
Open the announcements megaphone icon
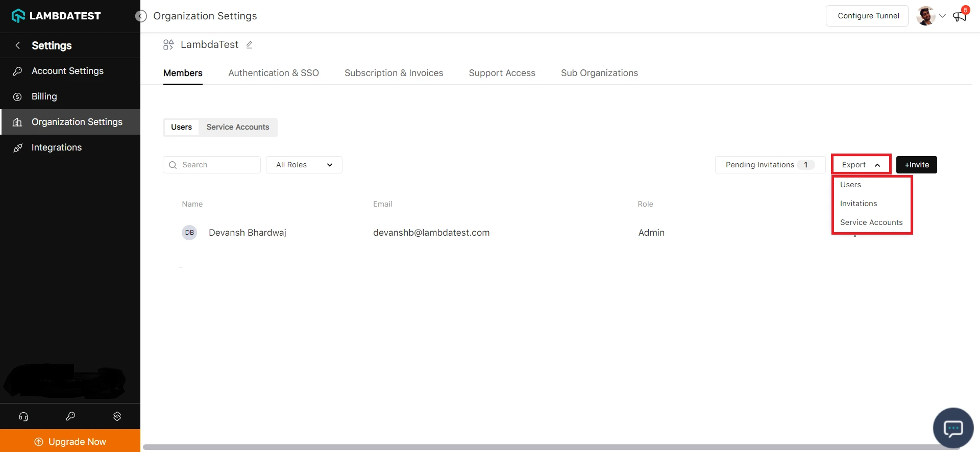(960, 16)
